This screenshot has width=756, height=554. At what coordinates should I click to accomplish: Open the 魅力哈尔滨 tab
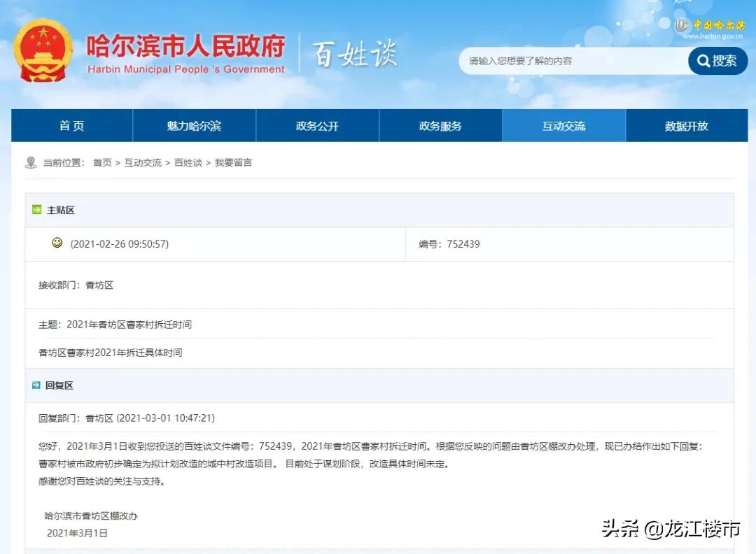(195, 125)
